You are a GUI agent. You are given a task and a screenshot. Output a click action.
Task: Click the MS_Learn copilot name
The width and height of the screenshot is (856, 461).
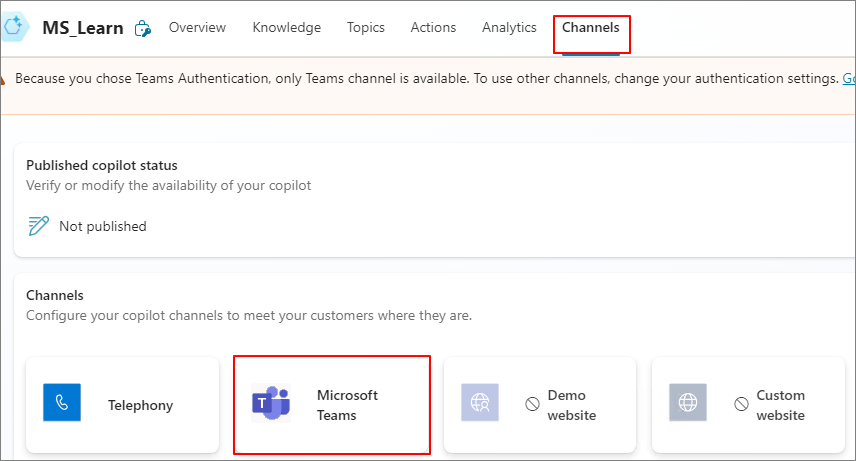point(83,28)
